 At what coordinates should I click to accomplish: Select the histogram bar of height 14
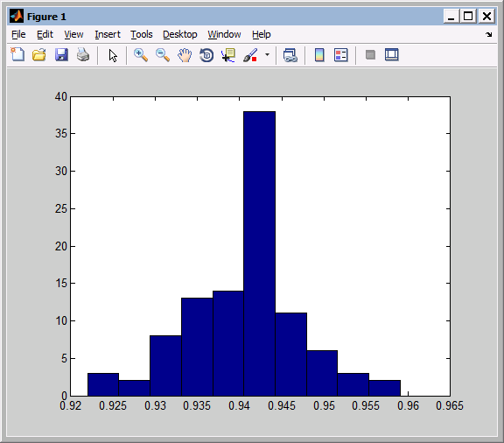tap(228, 343)
